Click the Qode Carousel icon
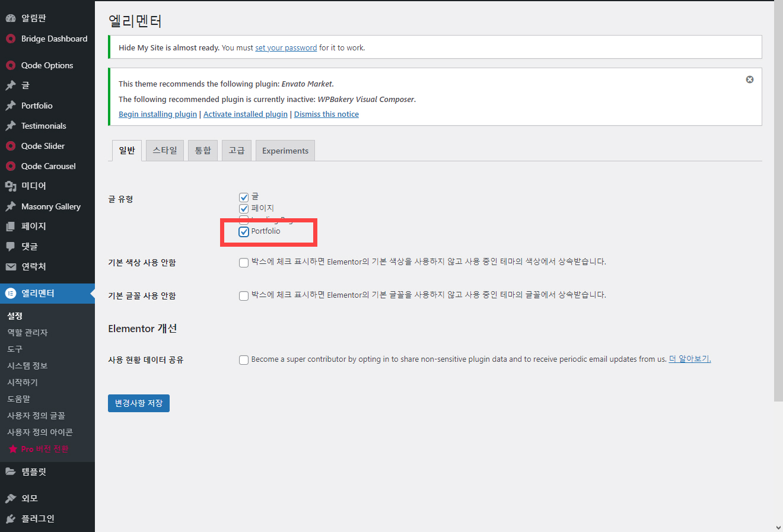The width and height of the screenshot is (783, 532). point(11,166)
